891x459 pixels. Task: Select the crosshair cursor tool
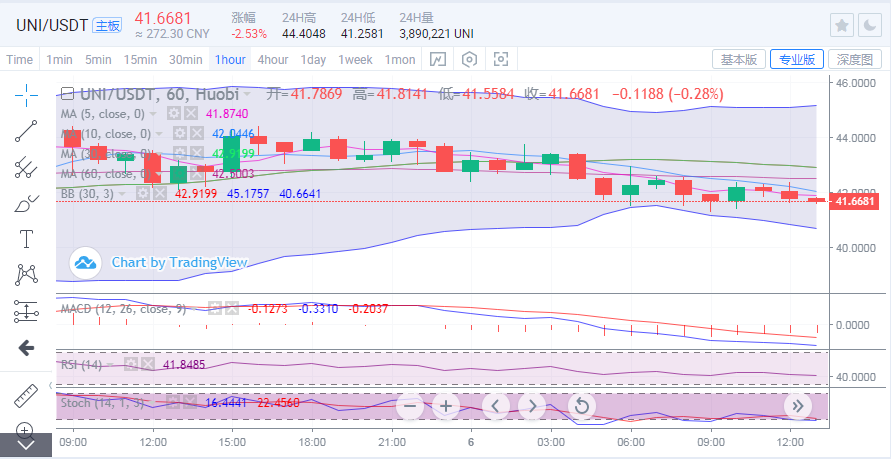click(x=26, y=95)
